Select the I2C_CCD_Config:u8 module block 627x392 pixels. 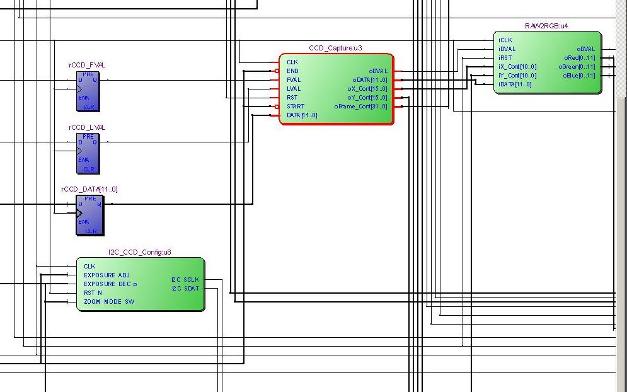pyautogui.click(x=141, y=284)
